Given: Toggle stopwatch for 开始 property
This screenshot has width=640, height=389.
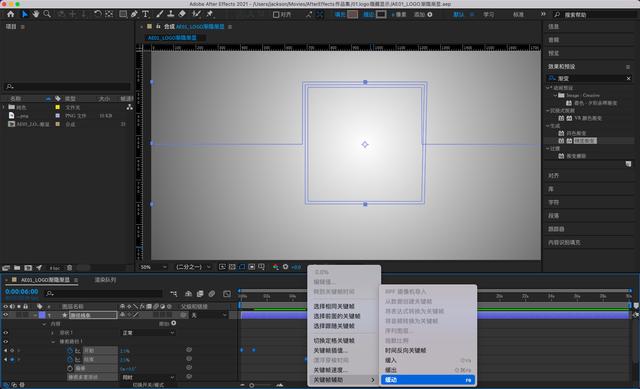Looking at the screenshot, I should [x=70, y=351].
